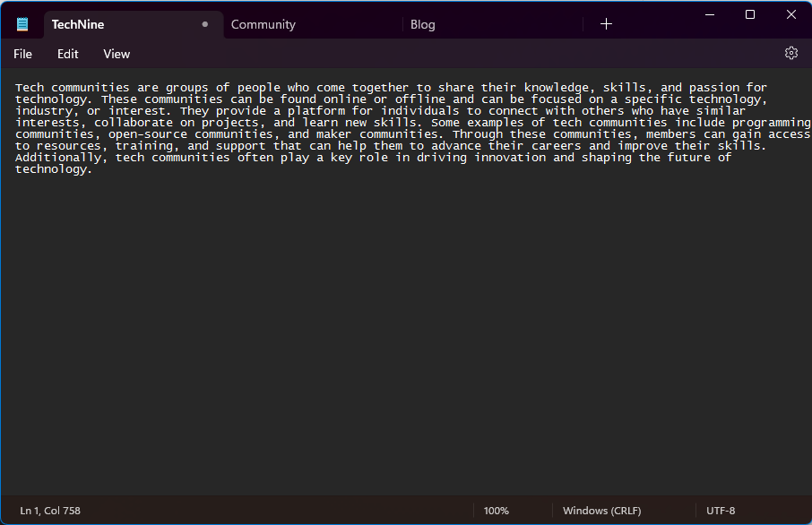Open the Settings gear icon

[x=790, y=54]
